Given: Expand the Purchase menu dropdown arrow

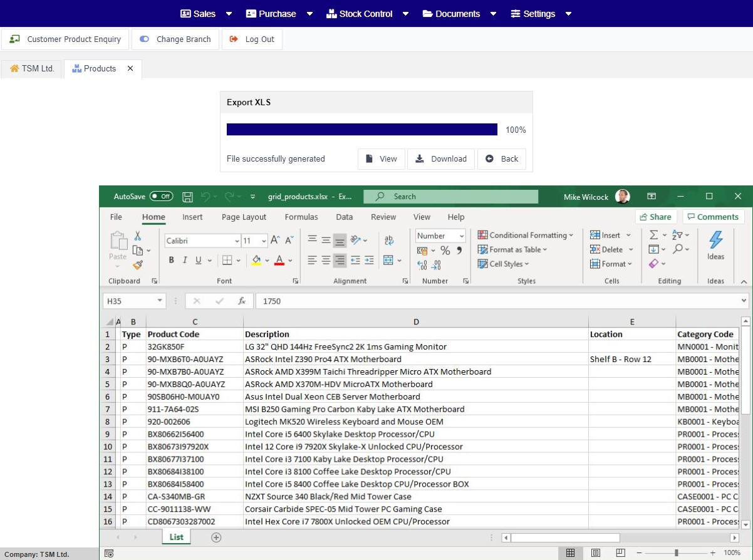Looking at the screenshot, I should (x=310, y=14).
